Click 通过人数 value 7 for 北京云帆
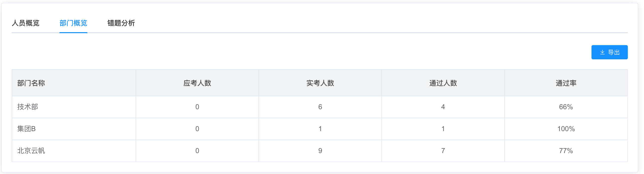This screenshot has width=644, height=174. click(x=443, y=151)
